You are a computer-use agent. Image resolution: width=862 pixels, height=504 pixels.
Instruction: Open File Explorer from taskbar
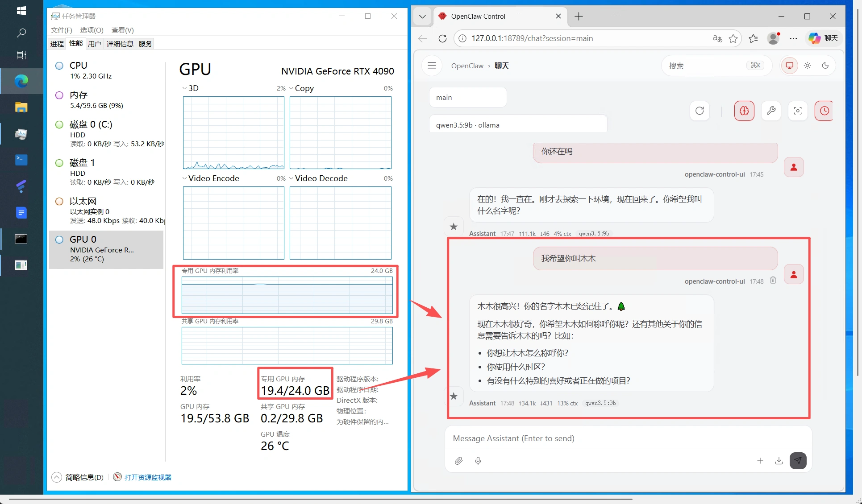[21, 107]
